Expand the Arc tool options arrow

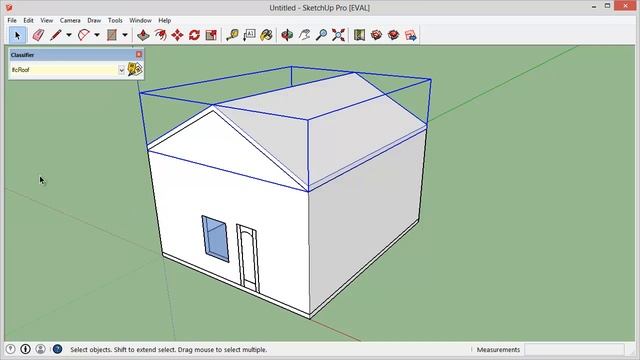pos(97,35)
